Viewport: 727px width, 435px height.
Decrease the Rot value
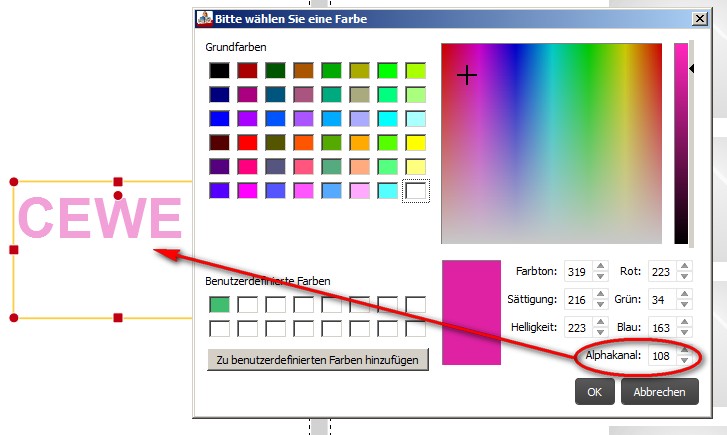pos(684,276)
